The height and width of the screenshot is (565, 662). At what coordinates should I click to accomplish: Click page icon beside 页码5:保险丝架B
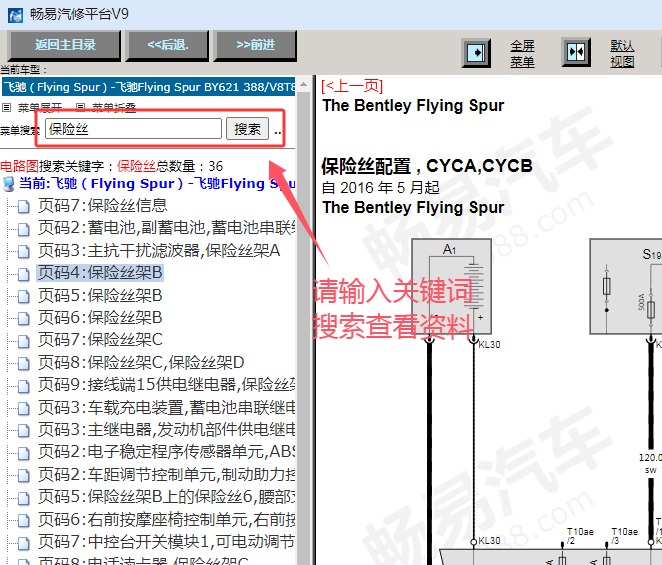coord(24,296)
